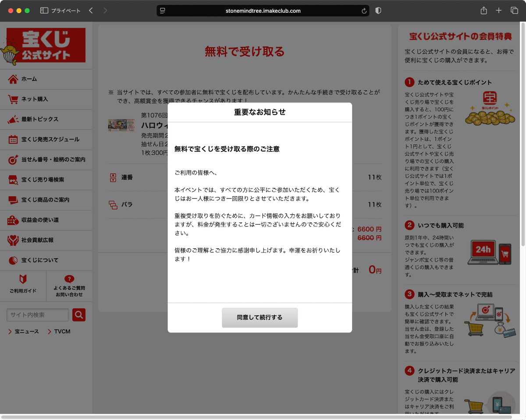Switch to the ご利用ガイド section
526x420 pixels.
click(x=23, y=286)
